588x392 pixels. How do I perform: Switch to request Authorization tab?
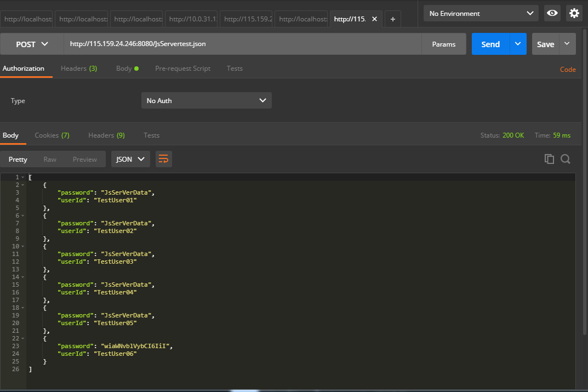(x=23, y=69)
